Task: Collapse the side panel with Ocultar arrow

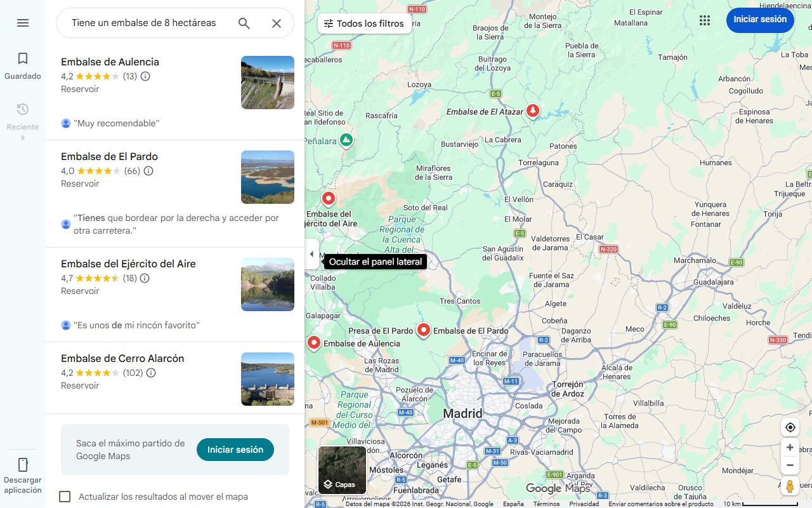Action: 311,254
